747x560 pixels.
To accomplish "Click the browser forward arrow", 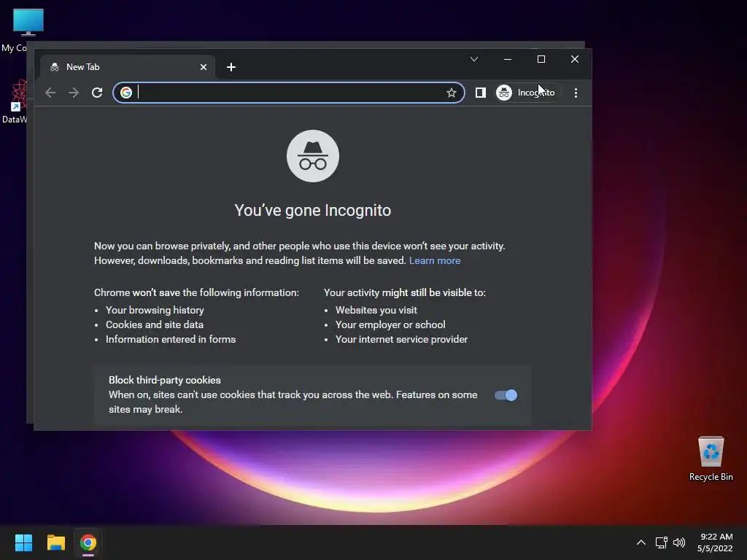I will pos(74,93).
